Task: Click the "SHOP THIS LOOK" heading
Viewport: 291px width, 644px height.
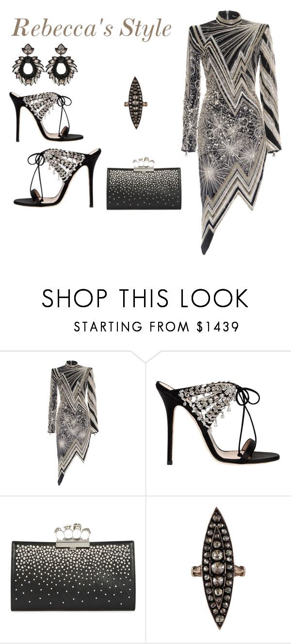Action: [145, 298]
